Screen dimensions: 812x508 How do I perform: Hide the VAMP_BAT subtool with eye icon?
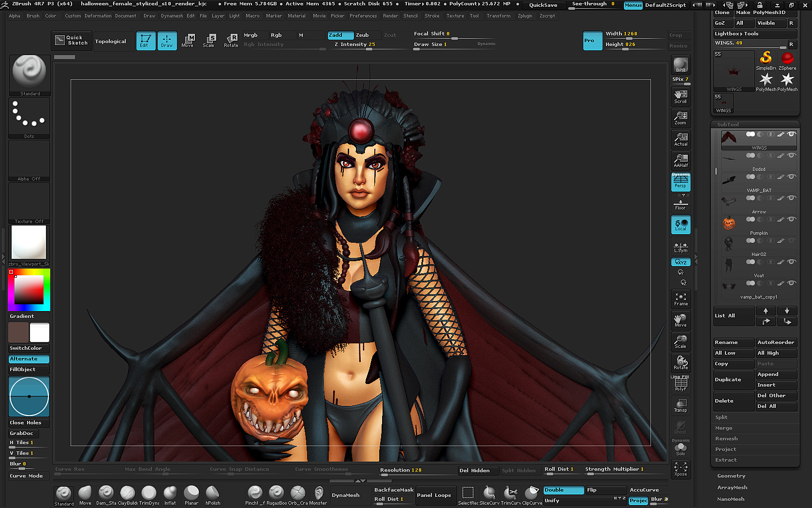coord(792,177)
